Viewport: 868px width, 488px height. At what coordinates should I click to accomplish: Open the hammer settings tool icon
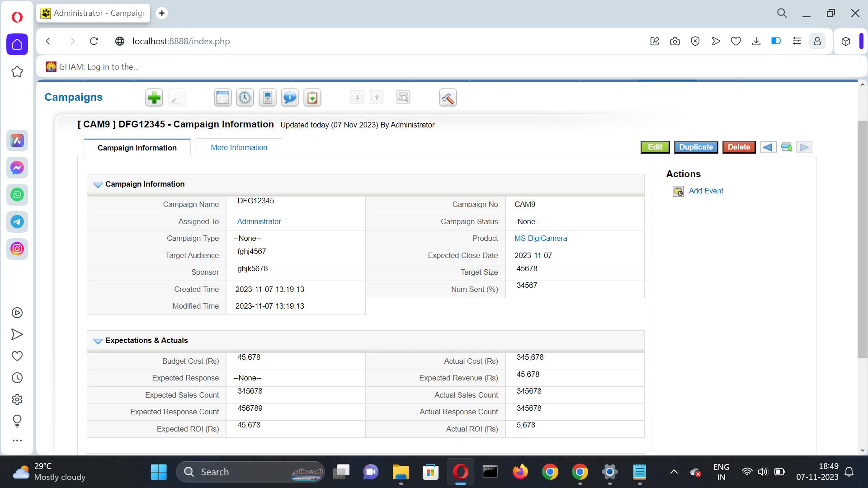tap(448, 98)
